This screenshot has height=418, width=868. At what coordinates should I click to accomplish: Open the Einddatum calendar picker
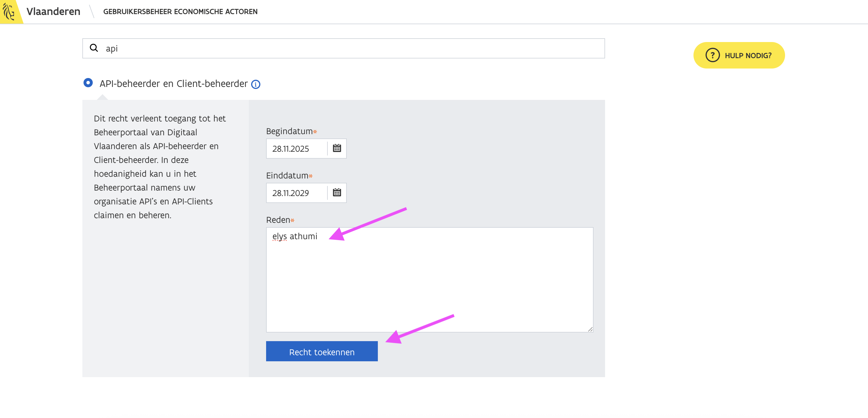coord(337,193)
